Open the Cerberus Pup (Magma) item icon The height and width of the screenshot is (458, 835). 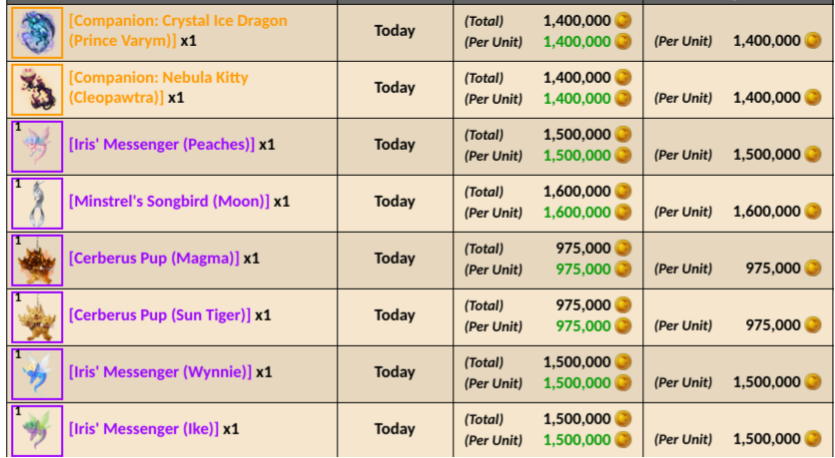[37, 260]
